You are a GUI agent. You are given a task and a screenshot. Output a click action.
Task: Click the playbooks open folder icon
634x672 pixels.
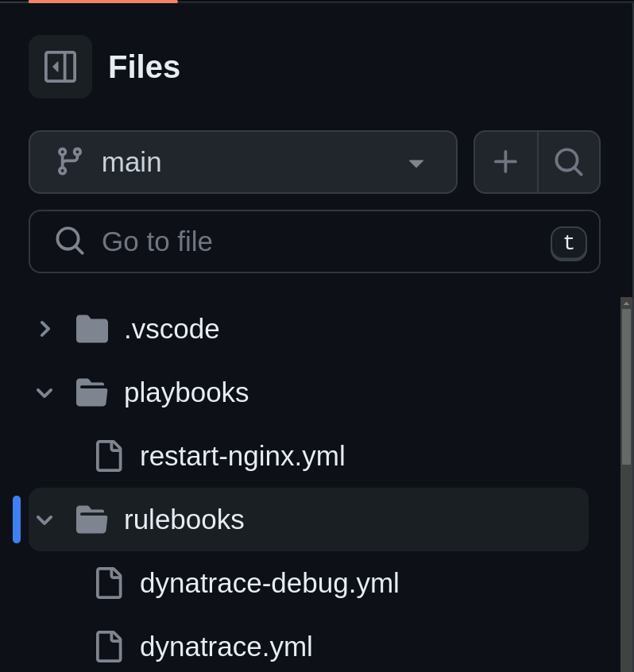(x=91, y=392)
